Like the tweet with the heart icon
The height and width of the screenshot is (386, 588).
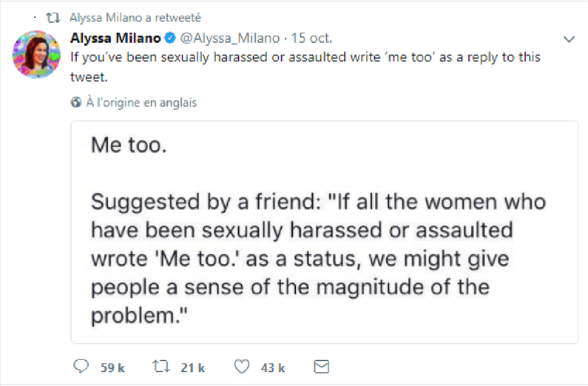pyautogui.click(x=242, y=366)
